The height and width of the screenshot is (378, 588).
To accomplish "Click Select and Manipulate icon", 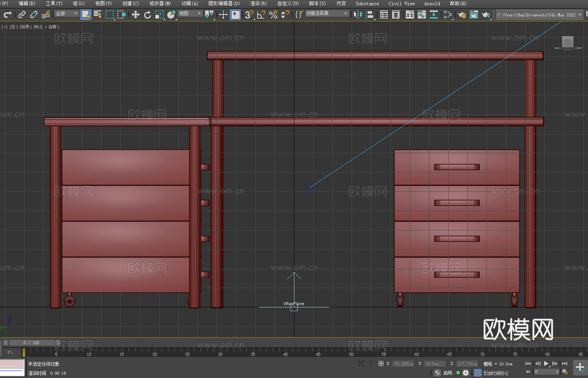I will coord(223,14).
